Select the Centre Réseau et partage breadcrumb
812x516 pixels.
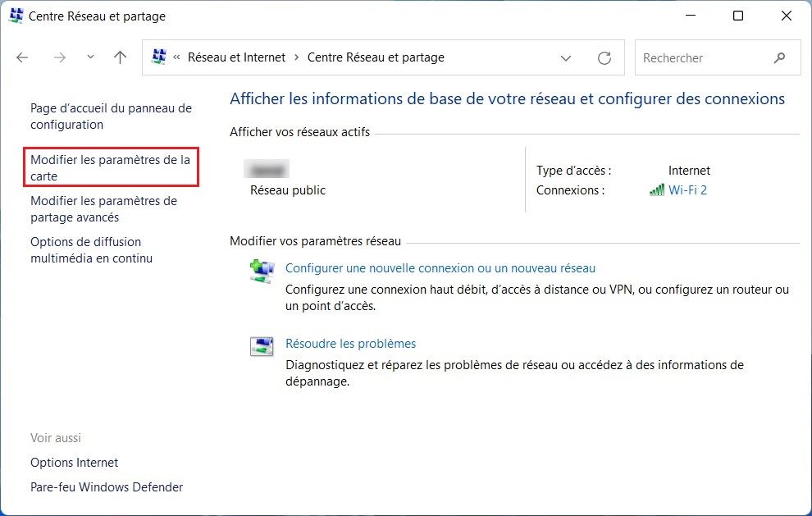pos(375,57)
